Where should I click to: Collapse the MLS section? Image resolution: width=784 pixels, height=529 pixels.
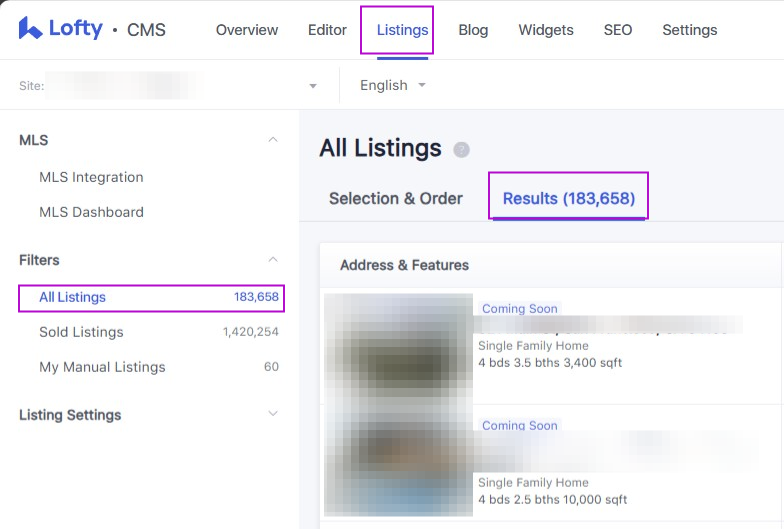click(273, 140)
